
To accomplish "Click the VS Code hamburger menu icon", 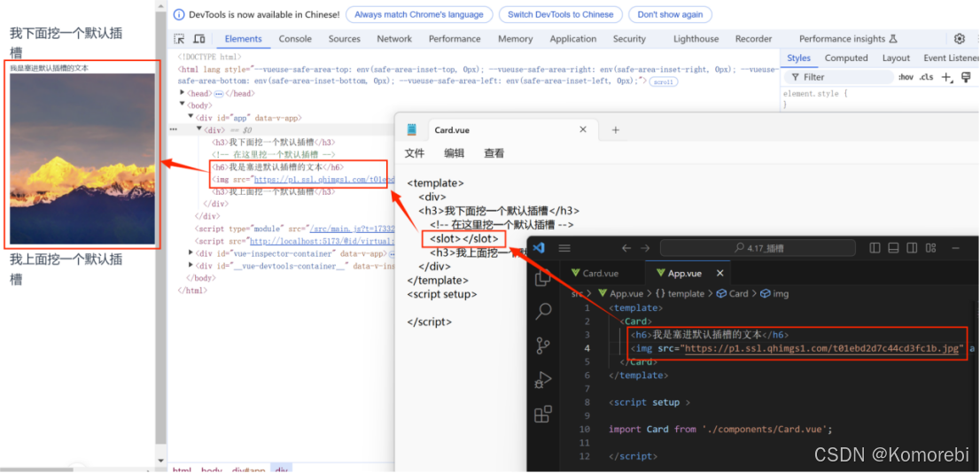I will point(564,248).
